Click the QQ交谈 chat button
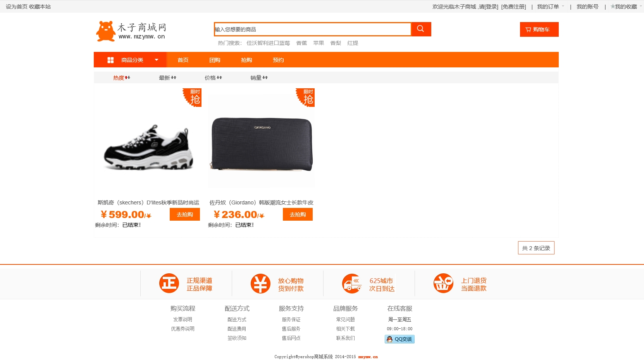Viewport: 644px width, 362px height. (399, 339)
